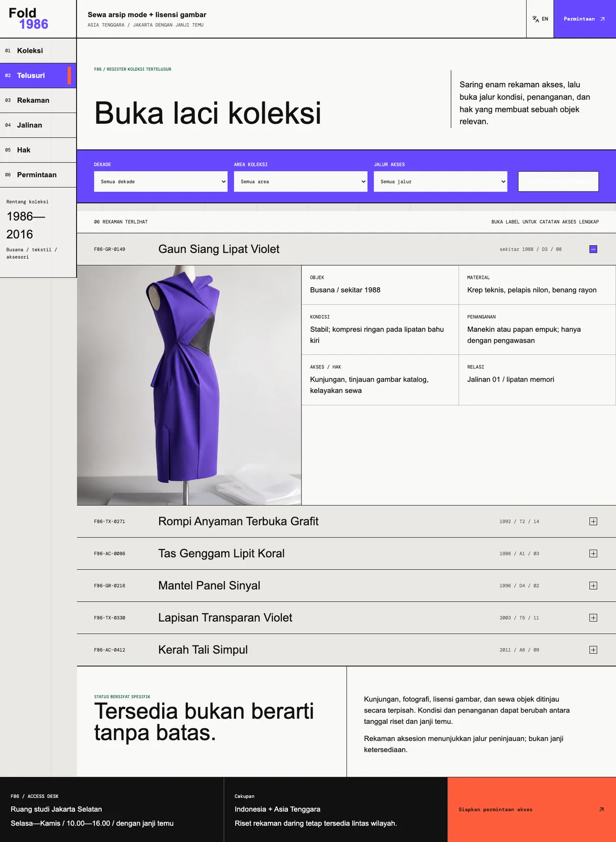The image size is (616, 842).
Task: Click 'Status bersifat spesifik' label
Action: pyautogui.click(x=122, y=697)
